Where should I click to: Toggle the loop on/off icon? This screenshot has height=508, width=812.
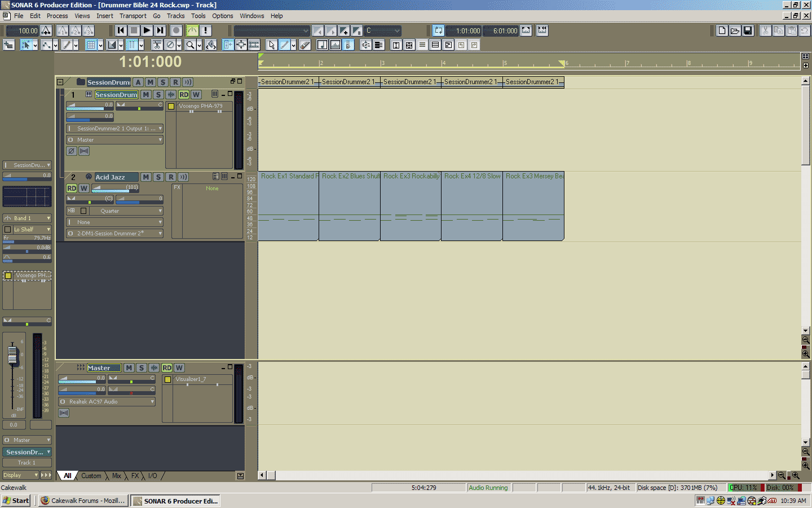coord(438,30)
